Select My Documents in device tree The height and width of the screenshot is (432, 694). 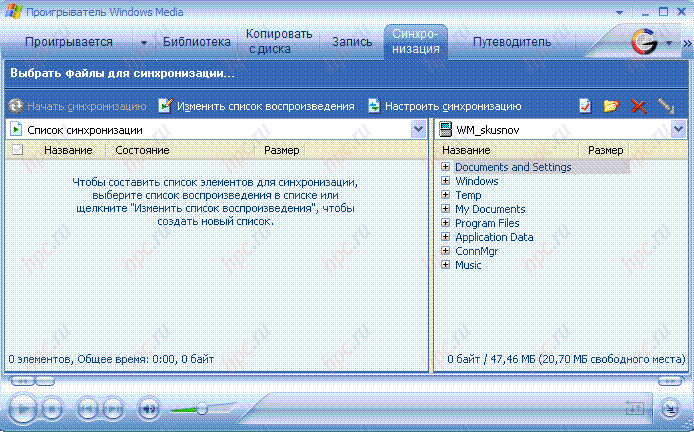[490, 209]
